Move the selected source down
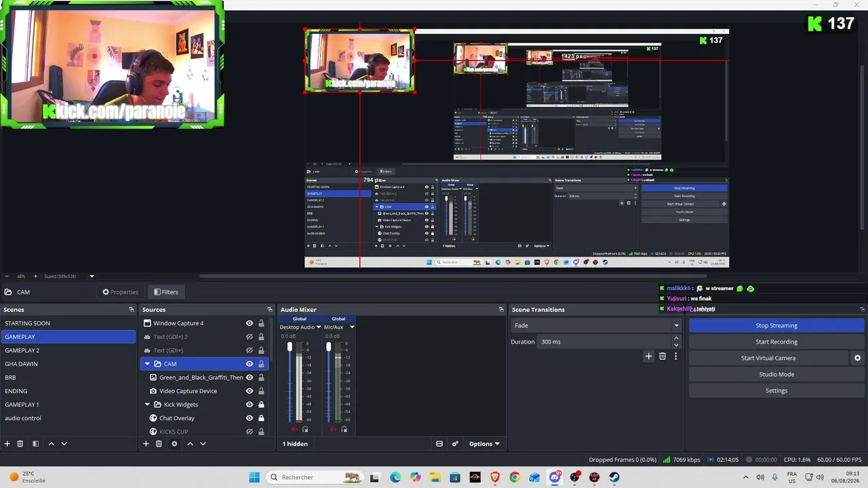This screenshot has height=488, width=868. (203, 444)
